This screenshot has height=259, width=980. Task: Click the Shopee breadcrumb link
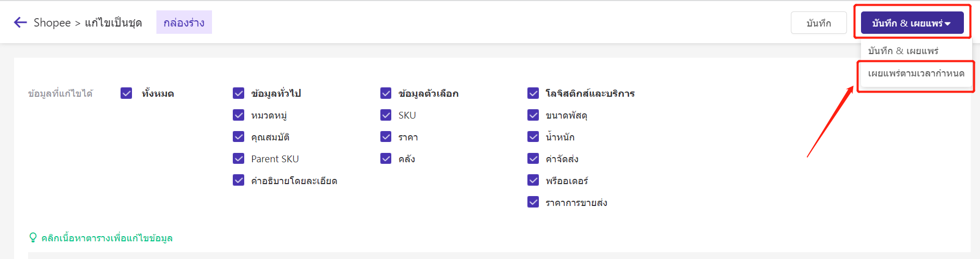click(52, 22)
